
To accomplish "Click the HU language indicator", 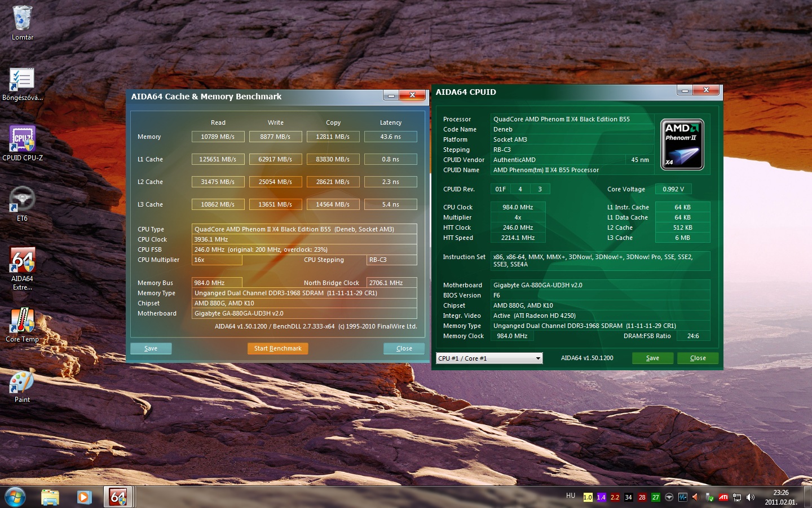I will pyautogui.click(x=571, y=496).
